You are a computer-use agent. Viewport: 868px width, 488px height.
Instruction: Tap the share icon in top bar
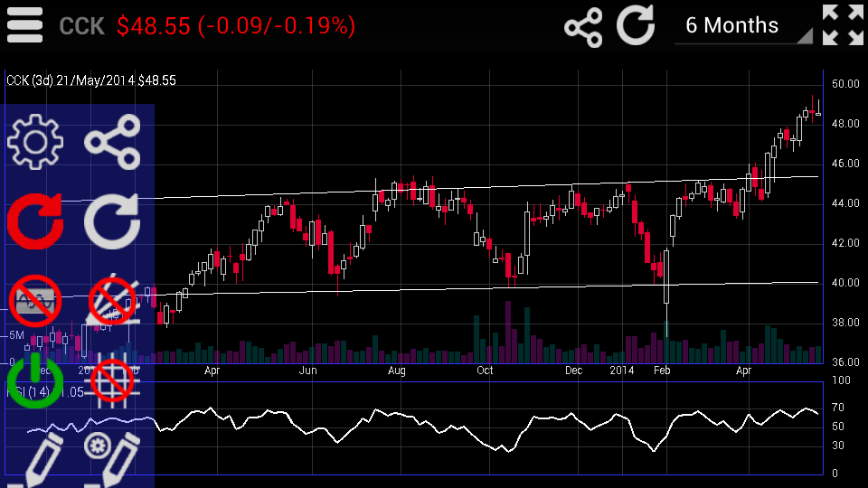coord(583,27)
